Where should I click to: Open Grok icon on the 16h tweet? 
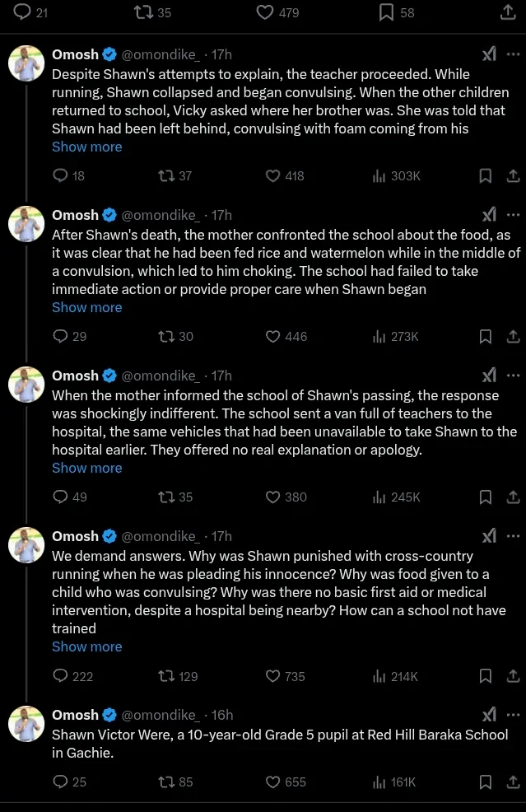(x=489, y=715)
